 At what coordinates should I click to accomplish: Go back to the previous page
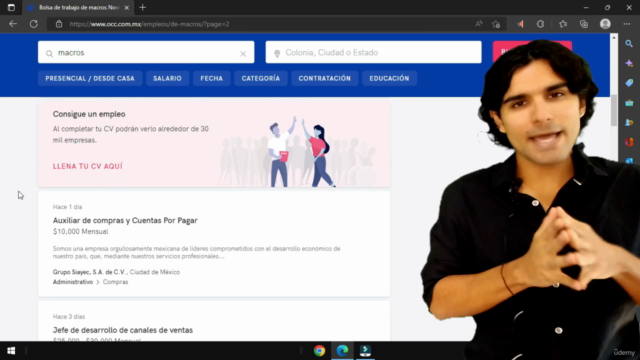point(13,24)
